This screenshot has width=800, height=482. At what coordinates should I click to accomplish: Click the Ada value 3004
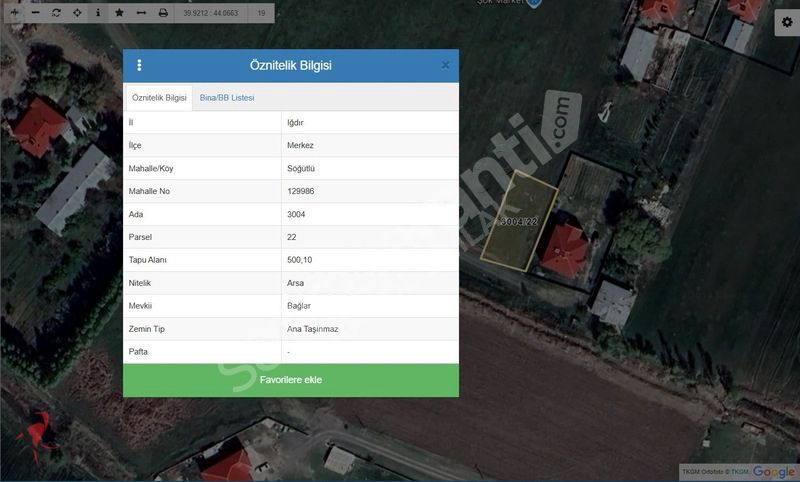point(296,214)
